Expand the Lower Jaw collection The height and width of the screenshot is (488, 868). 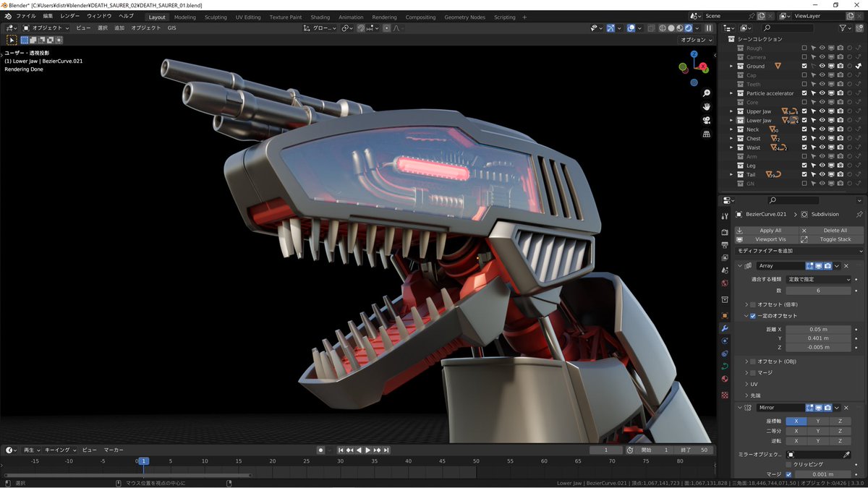[731, 120]
